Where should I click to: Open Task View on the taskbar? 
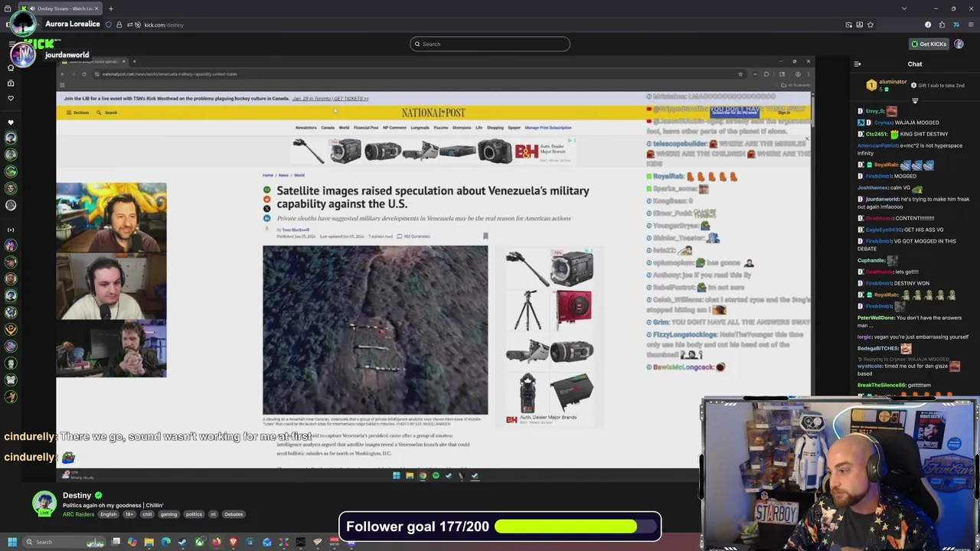point(116,542)
